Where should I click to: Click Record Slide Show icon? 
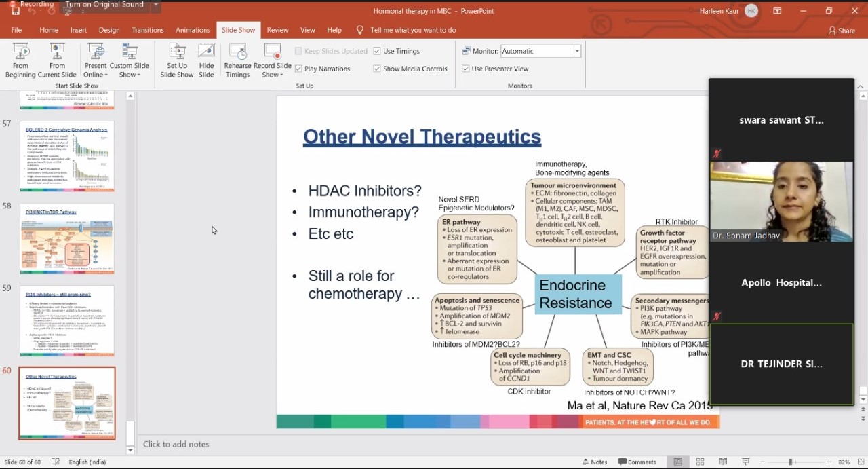tap(273, 53)
